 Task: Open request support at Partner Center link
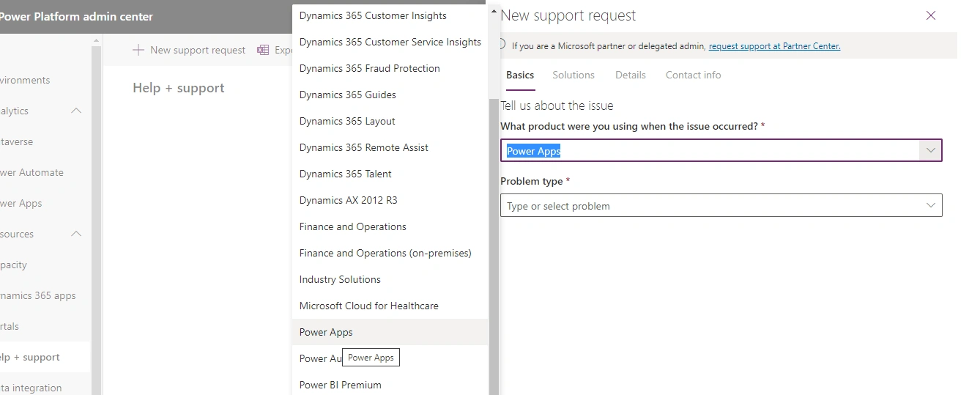pyautogui.click(x=774, y=45)
